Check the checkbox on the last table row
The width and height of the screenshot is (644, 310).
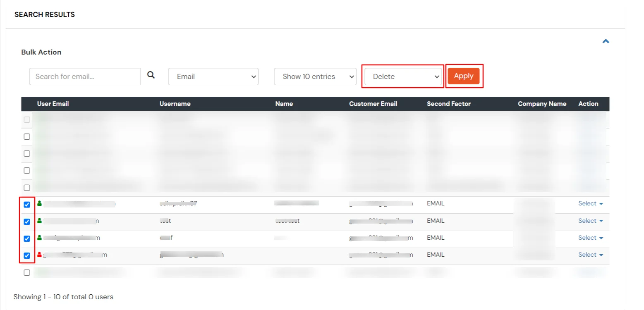[27, 272]
